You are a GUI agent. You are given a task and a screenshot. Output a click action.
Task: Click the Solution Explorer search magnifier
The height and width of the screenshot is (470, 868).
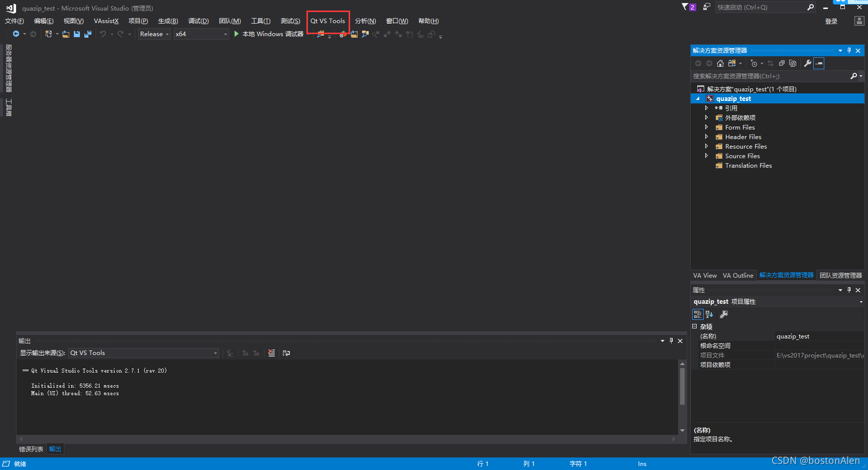[x=853, y=76]
